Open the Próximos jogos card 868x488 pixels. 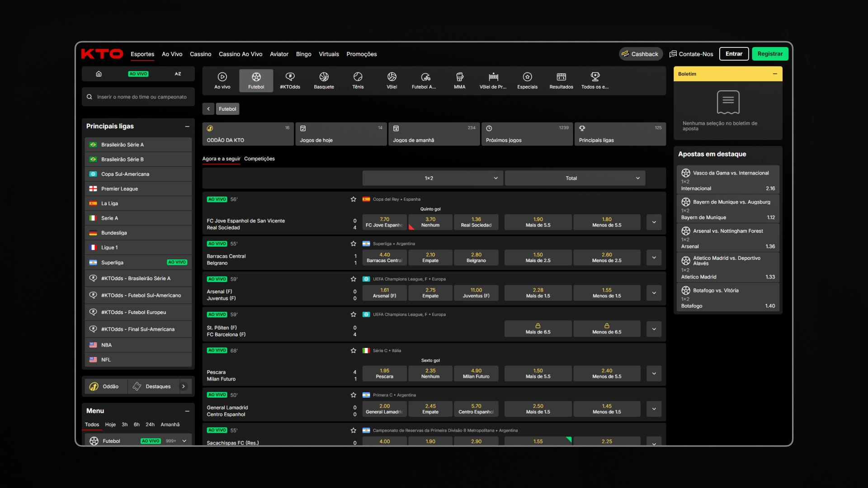point(527,134)
